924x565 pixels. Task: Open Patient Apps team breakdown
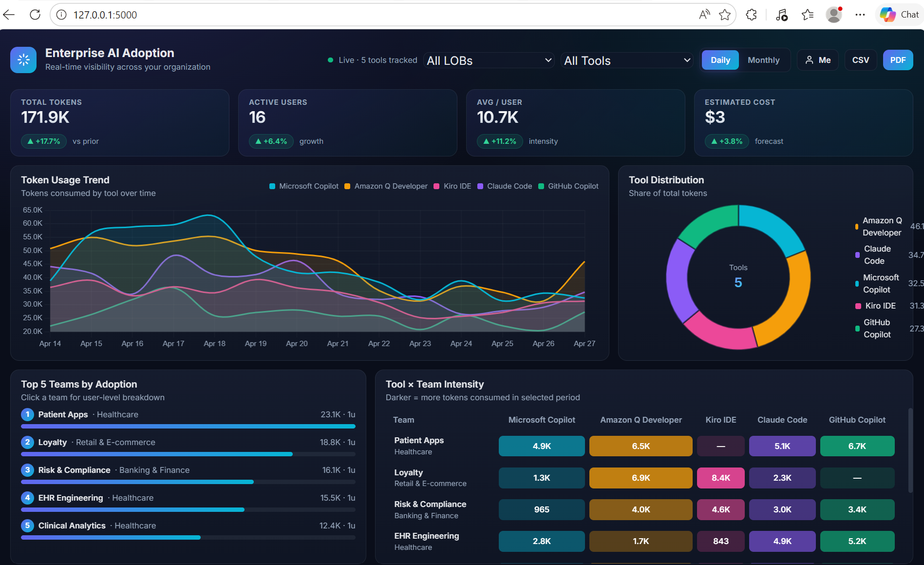[188, 418]
